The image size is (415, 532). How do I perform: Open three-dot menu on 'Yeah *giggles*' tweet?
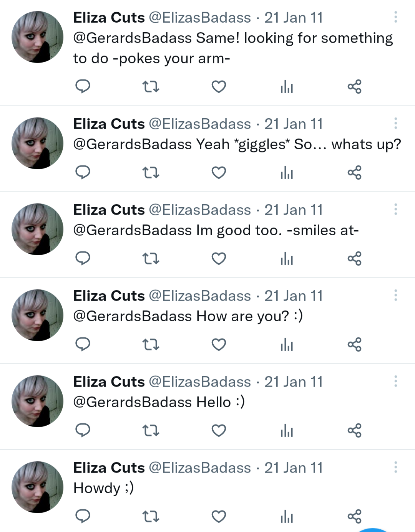tap(395, 124)
